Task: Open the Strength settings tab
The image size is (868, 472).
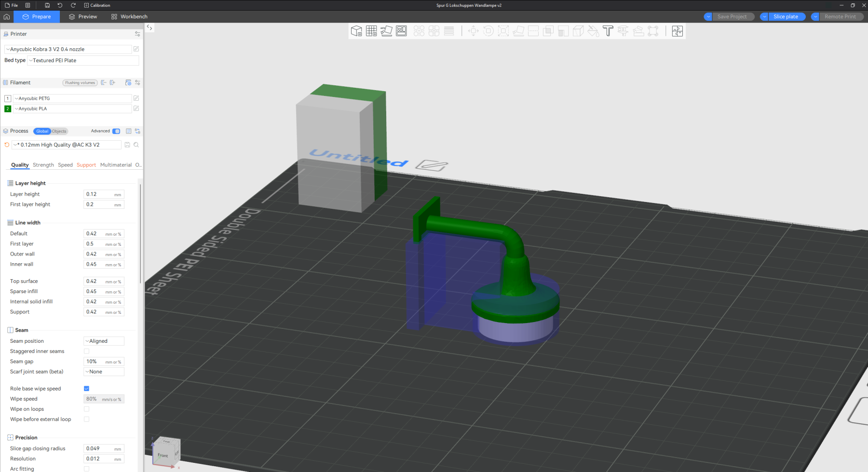Action: (x=43, y=165)
